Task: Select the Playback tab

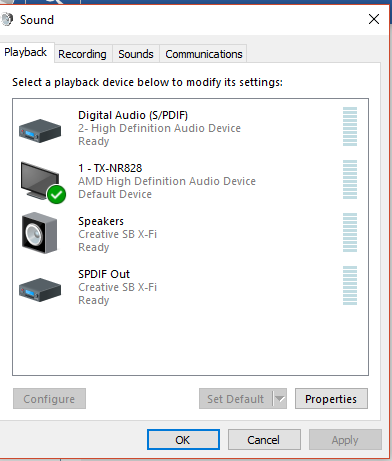Action: tap(26, 52)
